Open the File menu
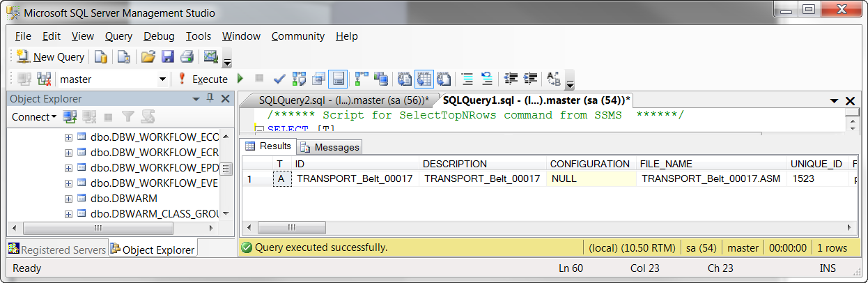 [x=23, y=36]
